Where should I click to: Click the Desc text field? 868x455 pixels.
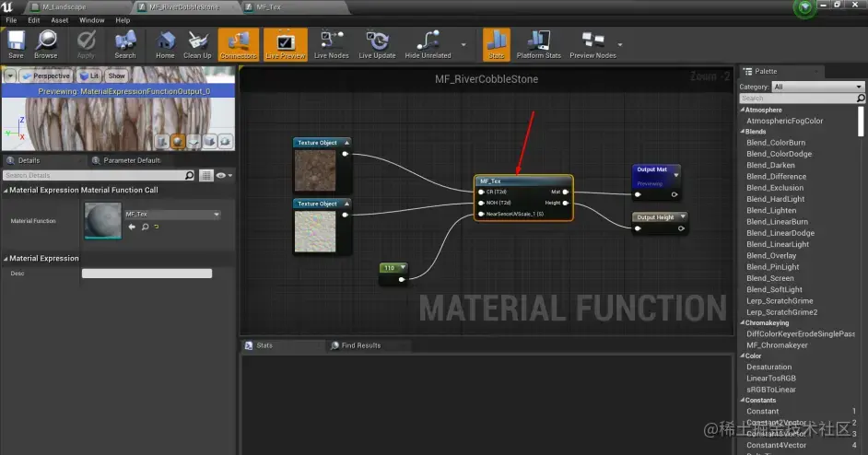coord(147,274)
